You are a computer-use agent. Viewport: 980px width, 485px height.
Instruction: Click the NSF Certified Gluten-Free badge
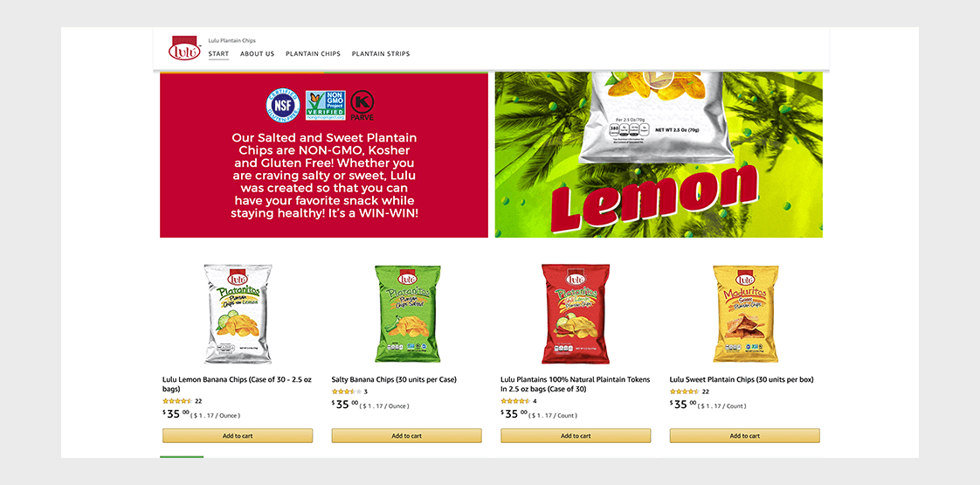283,105
